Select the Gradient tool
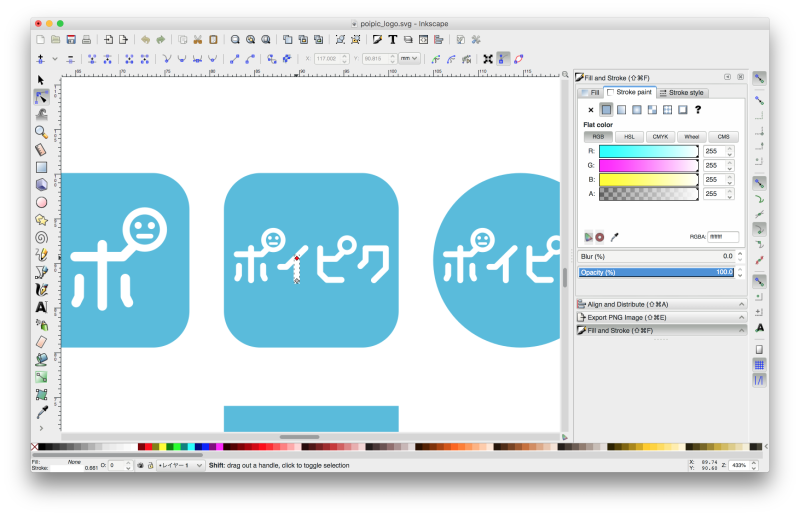Viewport: 800px width, 516px height. click(x=41, y=377)
